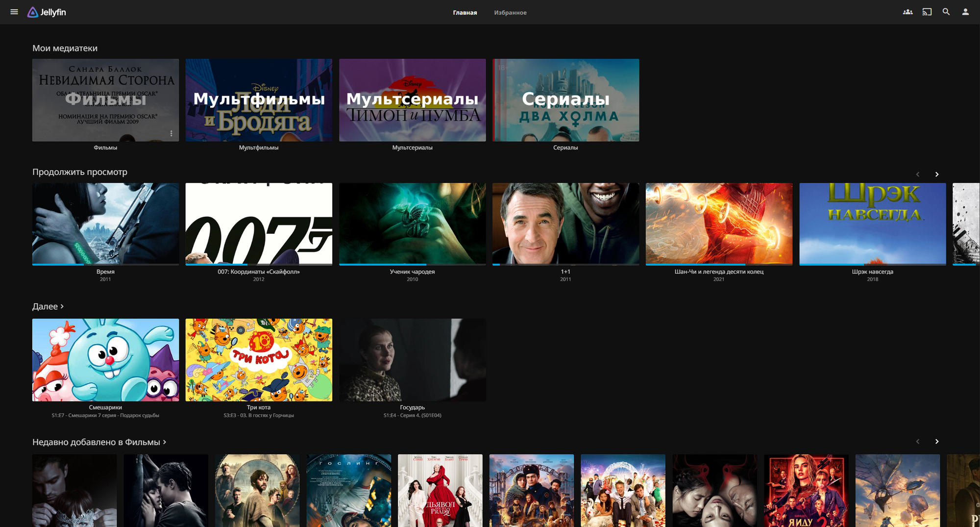Resume the 007 Skyfall thumbnail
The image size is (980, 527).
tap(259, 224)
